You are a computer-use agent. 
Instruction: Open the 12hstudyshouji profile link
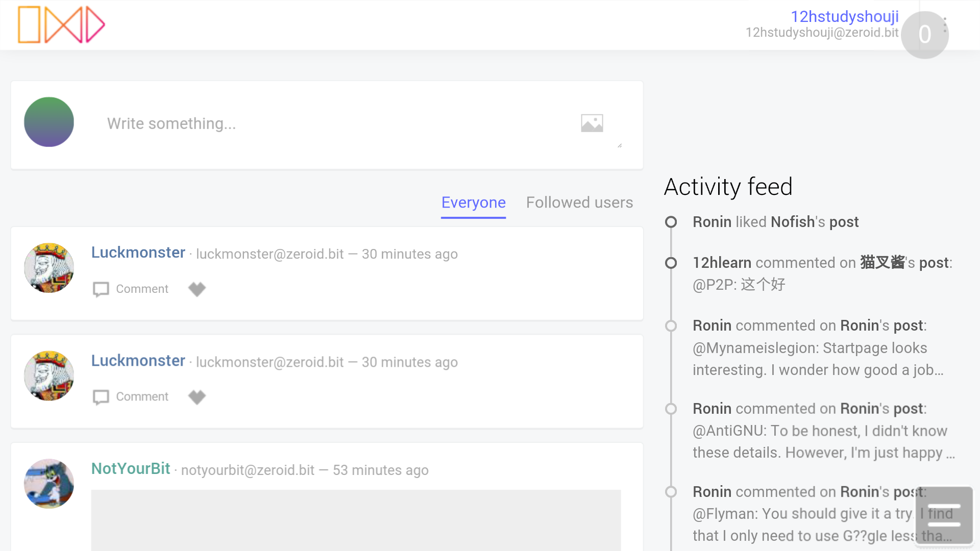[x=844, y=16]
